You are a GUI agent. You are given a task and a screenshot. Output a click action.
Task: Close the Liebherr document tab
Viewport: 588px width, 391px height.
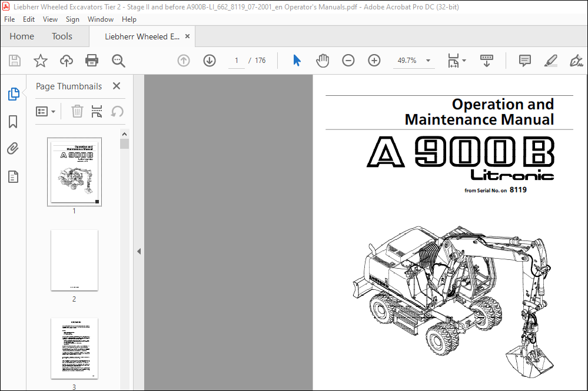(188, 36)
